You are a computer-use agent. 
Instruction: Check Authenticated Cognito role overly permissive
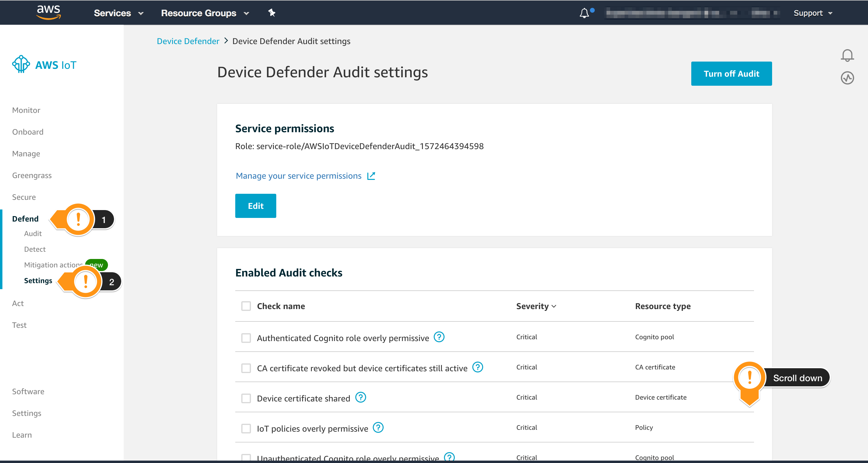tap(246, 338)
